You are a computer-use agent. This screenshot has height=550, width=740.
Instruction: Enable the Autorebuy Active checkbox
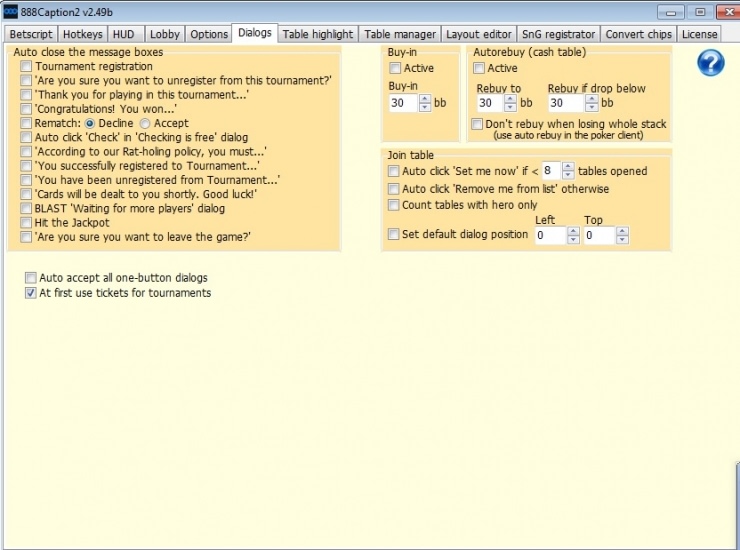479,68
